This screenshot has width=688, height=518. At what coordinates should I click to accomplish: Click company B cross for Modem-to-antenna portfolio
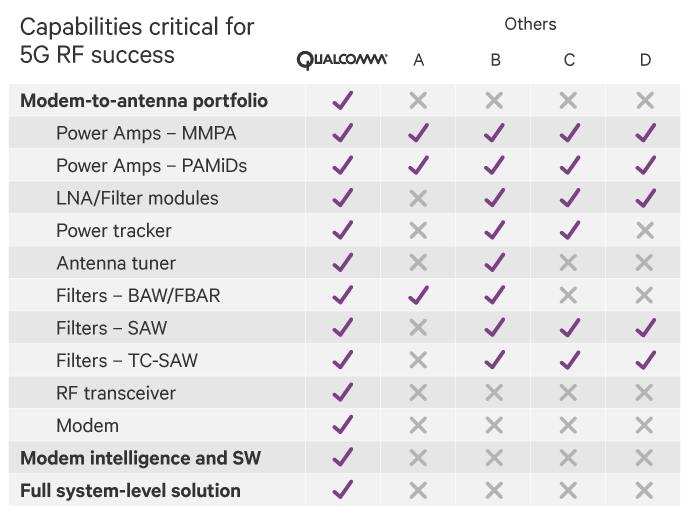pyautogui.click(x=495, y=100)
